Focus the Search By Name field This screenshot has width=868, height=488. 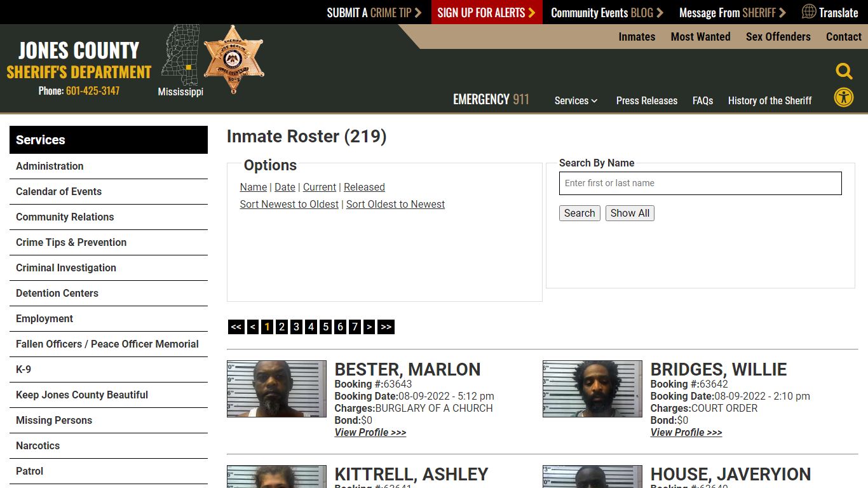(700, 183)
